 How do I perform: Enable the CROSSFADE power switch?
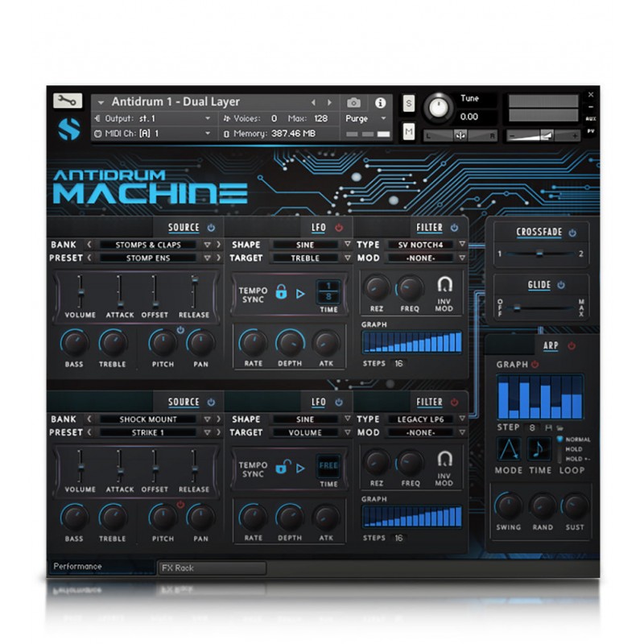click(x=572, y=233)
